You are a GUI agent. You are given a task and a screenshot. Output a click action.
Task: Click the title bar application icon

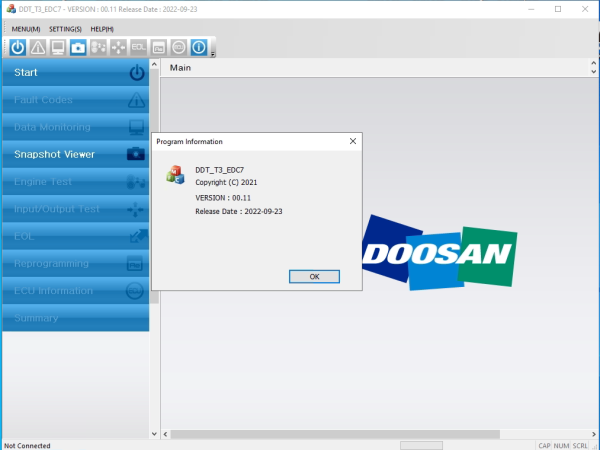pos(11,9)
